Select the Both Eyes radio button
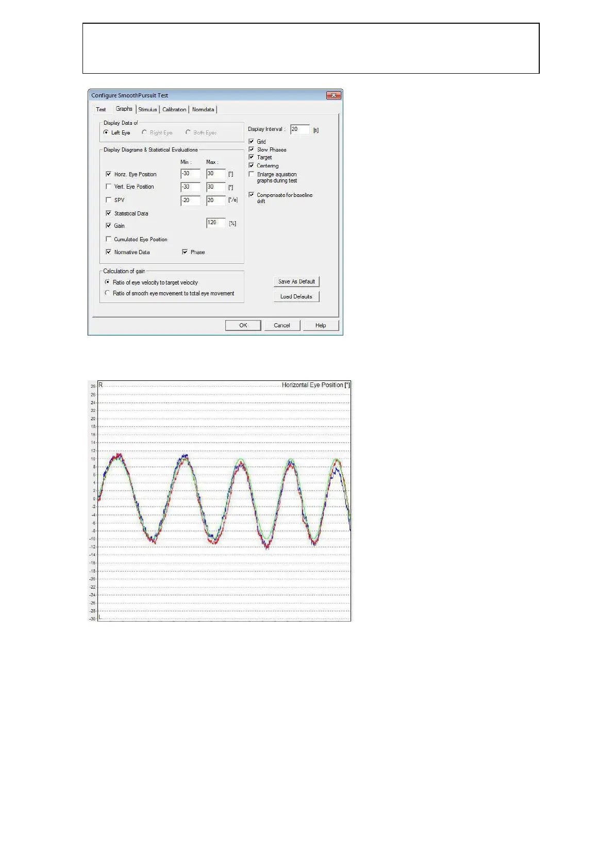 (x=188, y=132)
